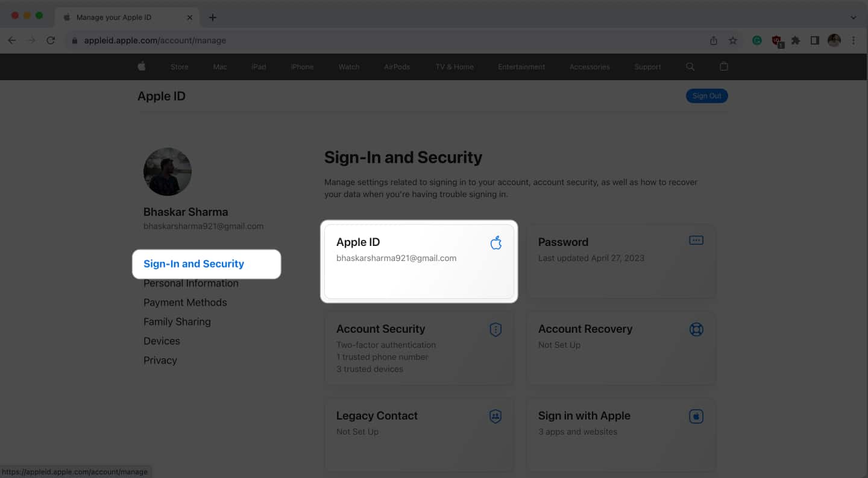Click the share icon in address bar
Screen dimensions: 868x478
pyautogui.click(x=714, y=40)
